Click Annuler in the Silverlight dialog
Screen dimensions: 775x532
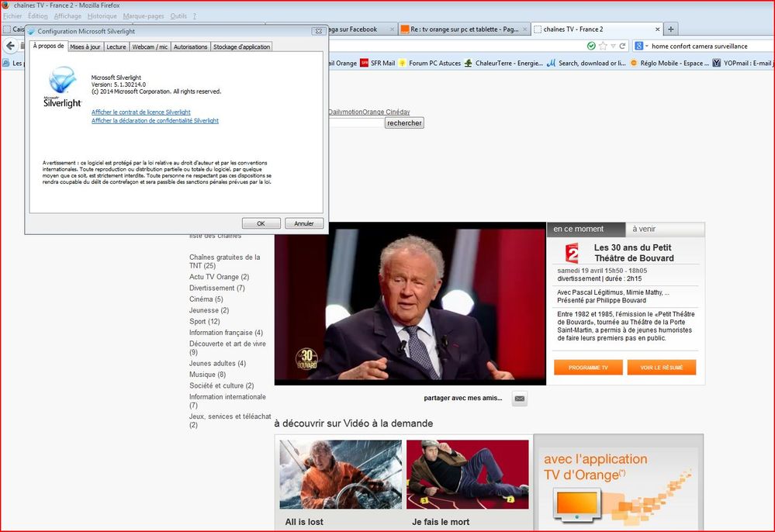(x=304, y=223)
